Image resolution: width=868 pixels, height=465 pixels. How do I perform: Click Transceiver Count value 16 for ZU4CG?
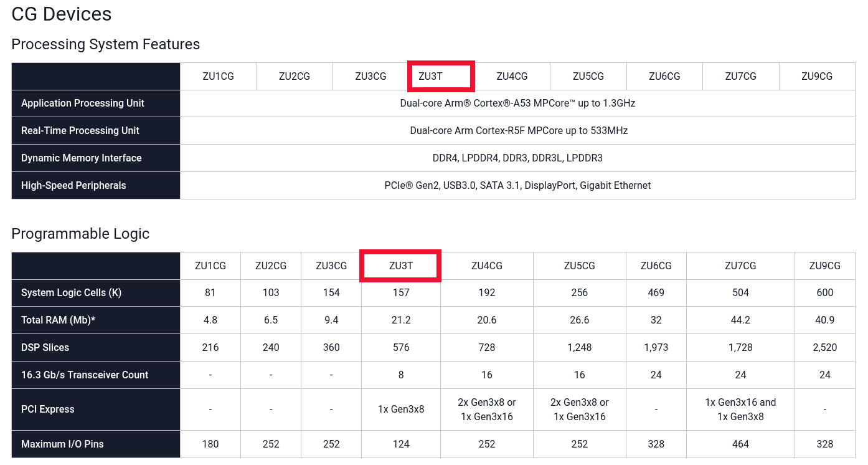(x=487, y=375)
